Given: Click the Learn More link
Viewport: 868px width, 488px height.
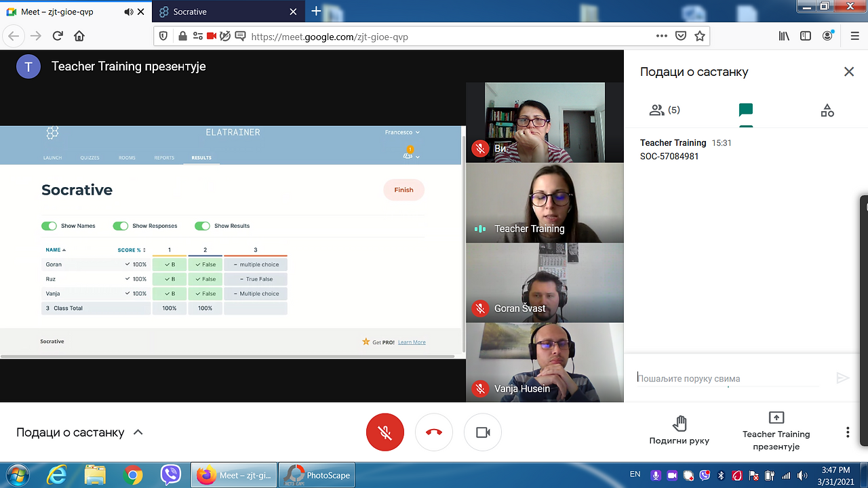Looking at the screenshot, I should (x=412, y=342).
